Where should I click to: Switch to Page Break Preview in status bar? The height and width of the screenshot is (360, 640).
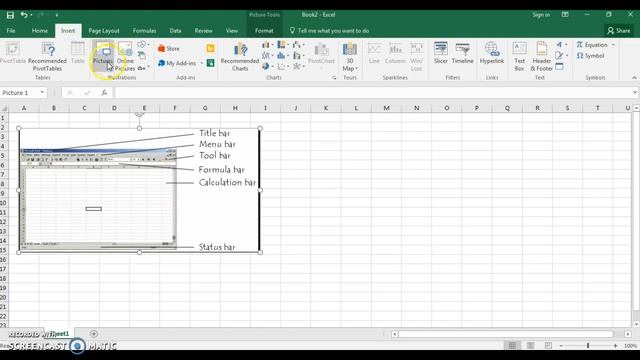[x=548, y=346]
